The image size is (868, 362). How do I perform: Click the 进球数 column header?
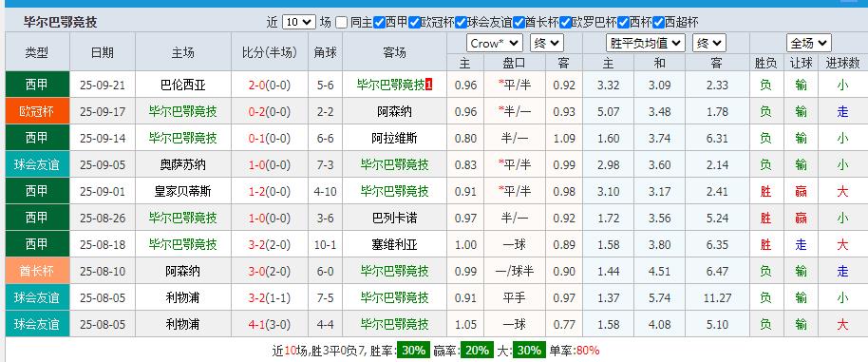[x=842, y=63]
